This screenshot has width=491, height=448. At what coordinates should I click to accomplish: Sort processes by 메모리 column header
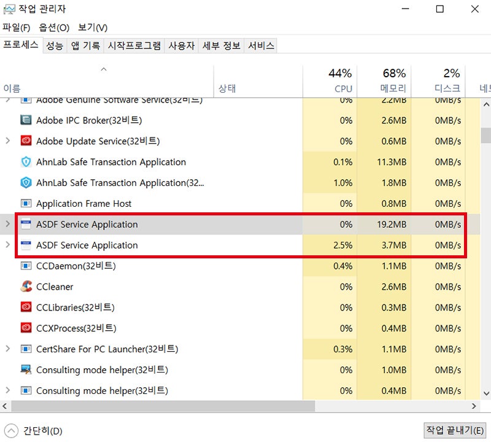(x=384, y=82)
